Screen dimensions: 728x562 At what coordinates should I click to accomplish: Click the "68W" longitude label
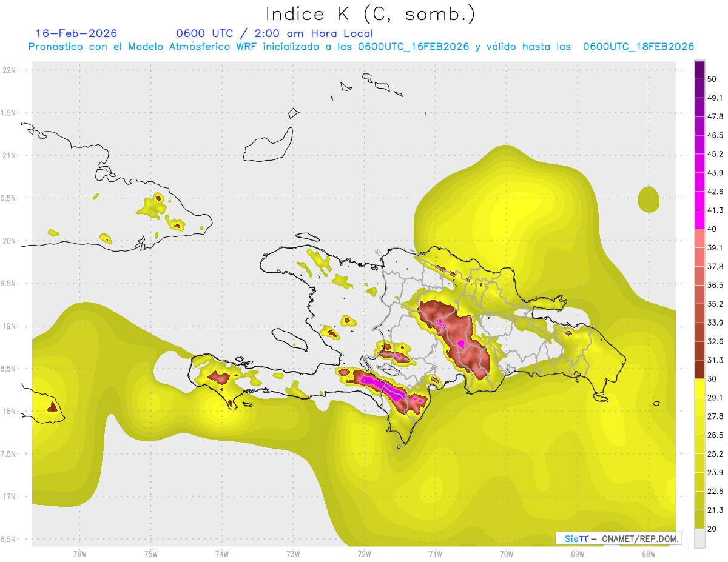point(649,554)
